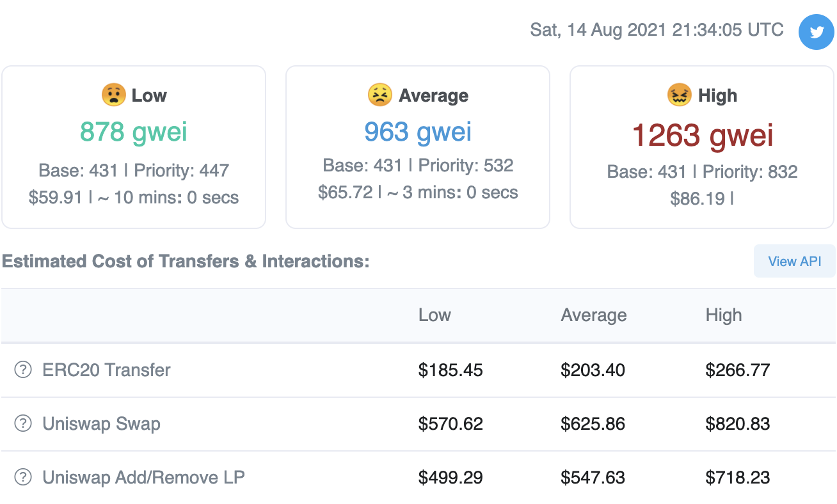The image size is (837, 504).
Task: Click the Average column header
Action: click(594, 315)
